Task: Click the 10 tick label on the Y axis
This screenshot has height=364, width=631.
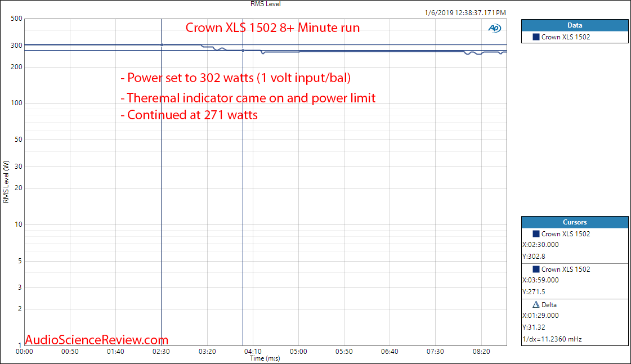Action: click(x=19, y=224)
